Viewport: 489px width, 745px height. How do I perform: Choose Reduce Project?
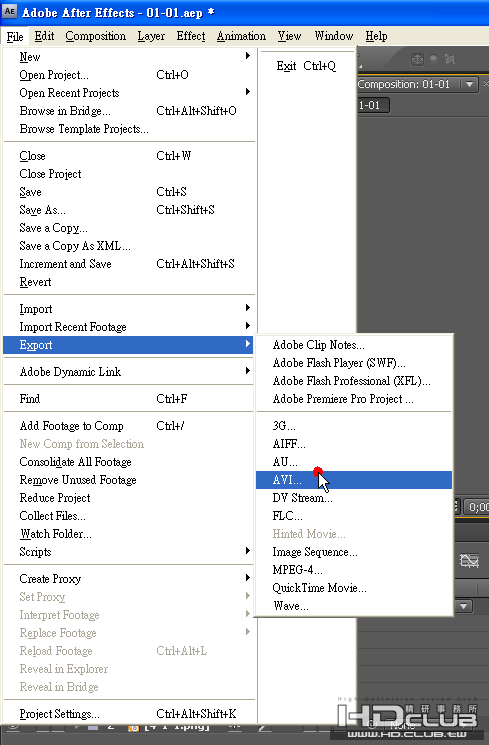click(x=129, y=498)
